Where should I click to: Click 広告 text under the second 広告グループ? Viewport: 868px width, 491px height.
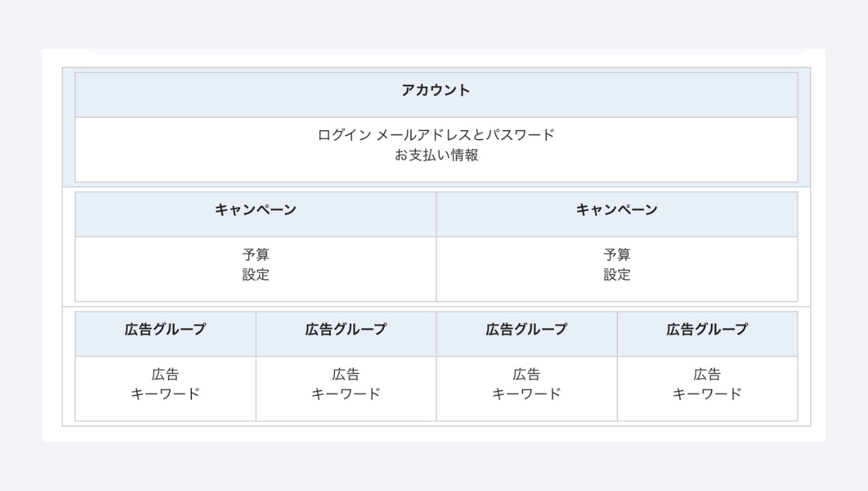(346, 375)
